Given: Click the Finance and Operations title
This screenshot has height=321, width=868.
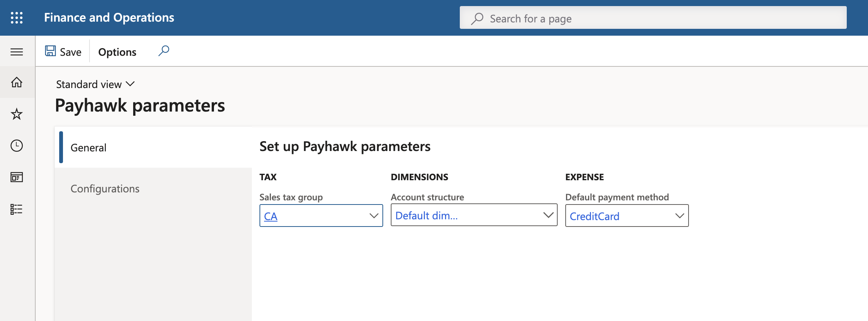Looking at the screenshot, I should pos(109,17).
